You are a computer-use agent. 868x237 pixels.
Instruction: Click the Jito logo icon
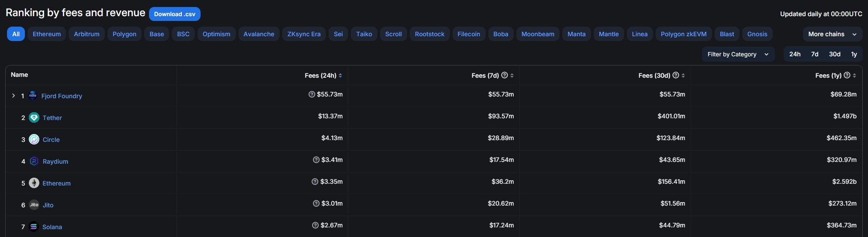coord(34,205)
